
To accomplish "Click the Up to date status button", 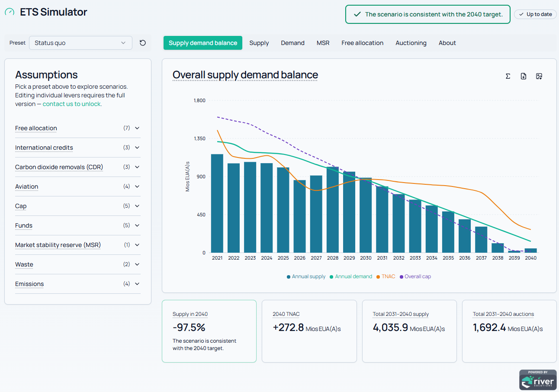I will click(x=535, y=14).
